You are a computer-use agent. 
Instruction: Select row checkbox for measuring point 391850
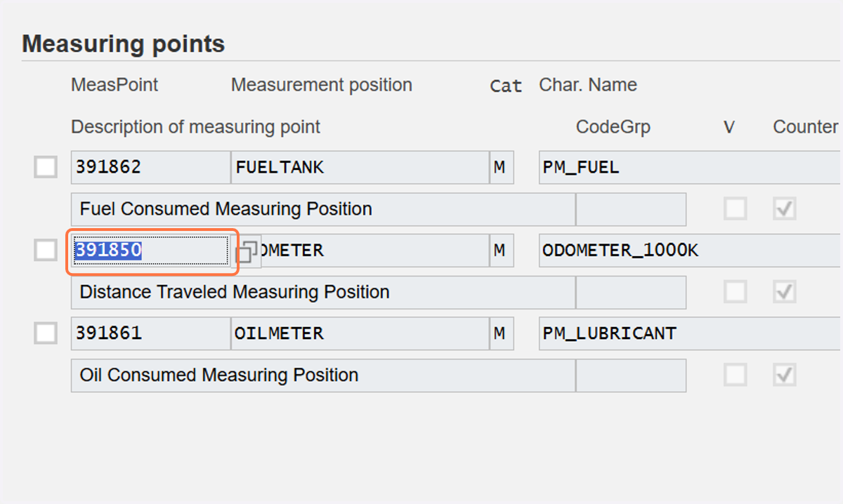pos(46,251)
